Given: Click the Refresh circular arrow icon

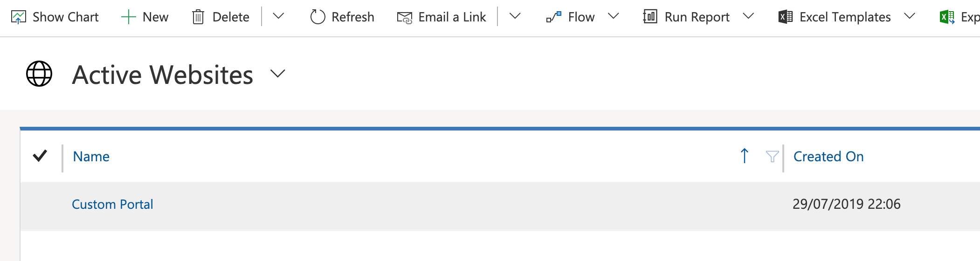Looking at the screenshot, I should [x=317, y=17].
